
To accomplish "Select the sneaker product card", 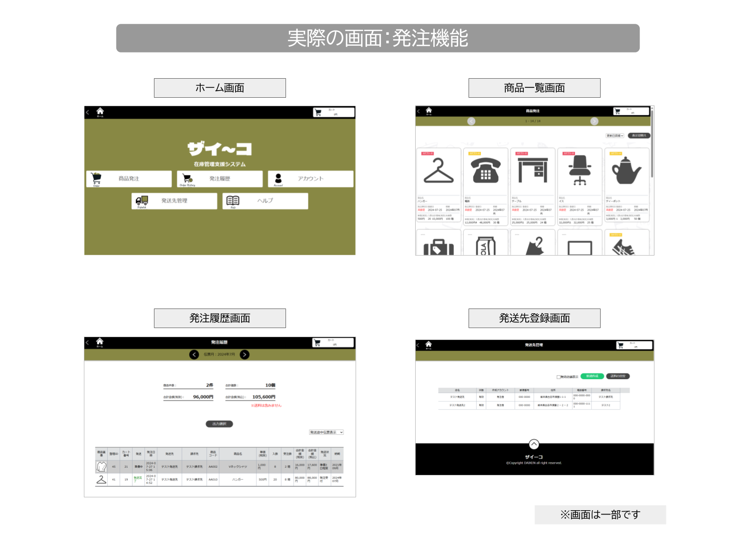I will [x=627, y=243].
